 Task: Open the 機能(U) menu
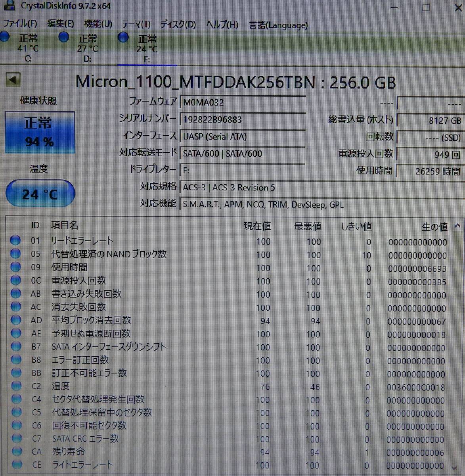98,24
